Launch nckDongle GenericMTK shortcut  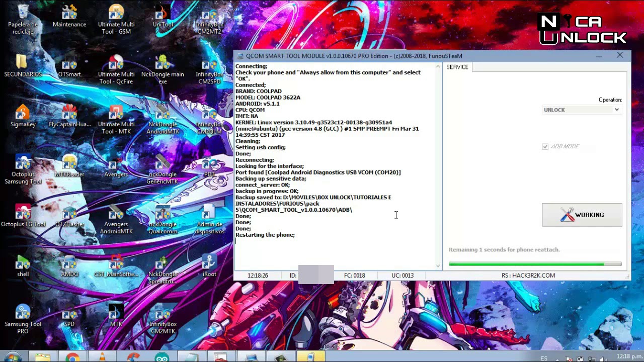[163, 169]
